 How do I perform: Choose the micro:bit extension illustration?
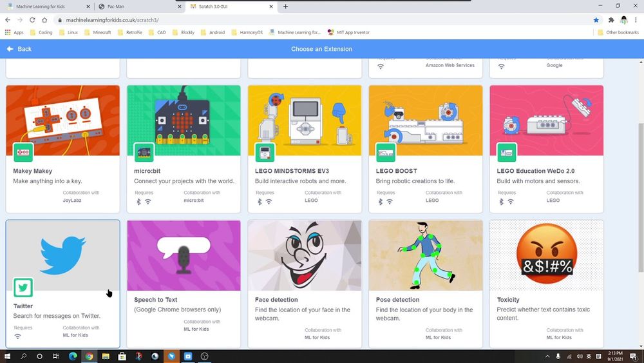point(184,121)
